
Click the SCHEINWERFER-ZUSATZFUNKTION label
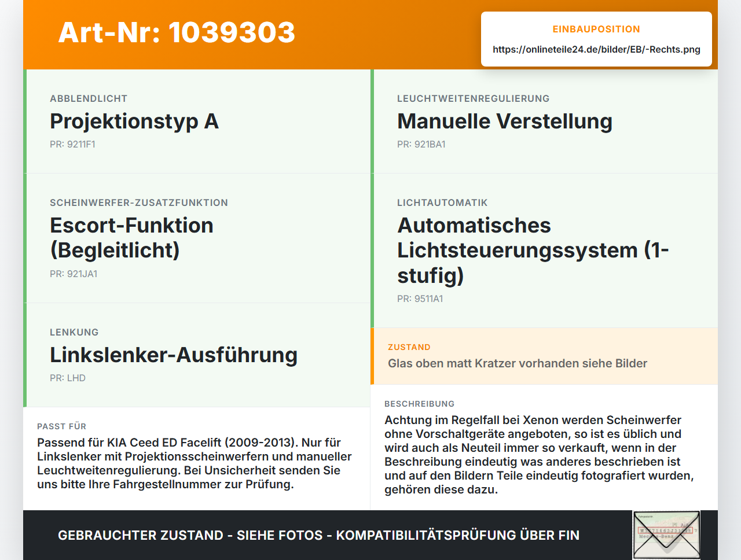click(x=139, y=202)
